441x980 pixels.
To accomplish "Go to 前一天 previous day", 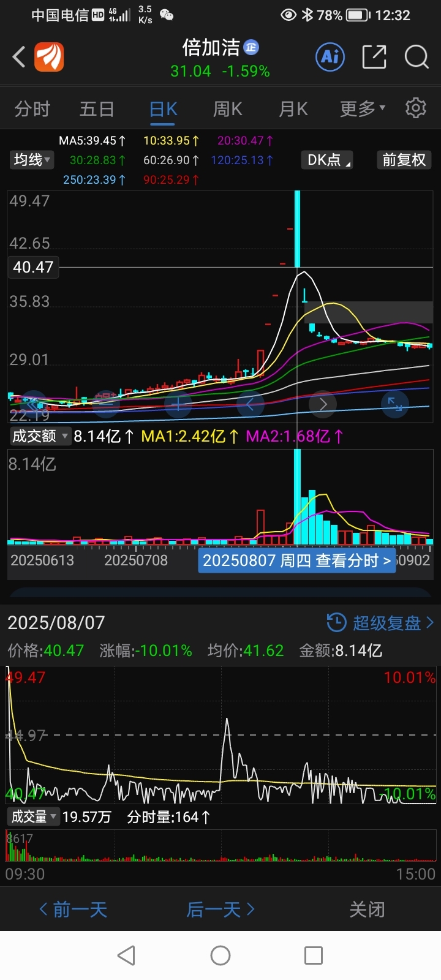I will coord(73,910).
